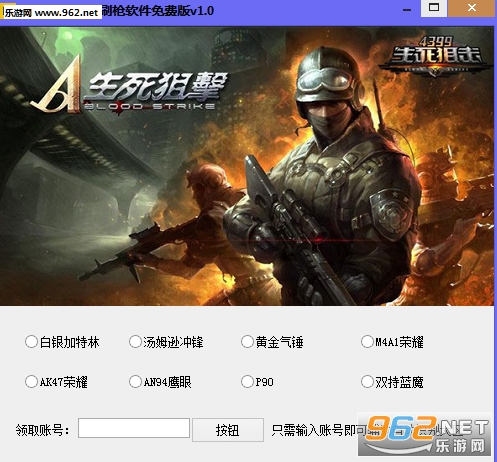Screen dimensions: 497x462
Task: Select the 白银加特林 radio option
Action: 62,342
